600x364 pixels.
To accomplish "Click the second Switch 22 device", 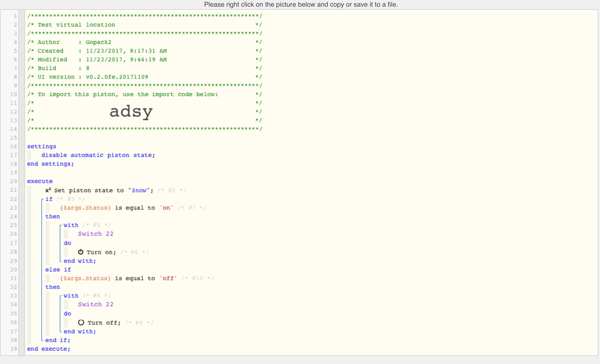I will [x=96, y=304].
